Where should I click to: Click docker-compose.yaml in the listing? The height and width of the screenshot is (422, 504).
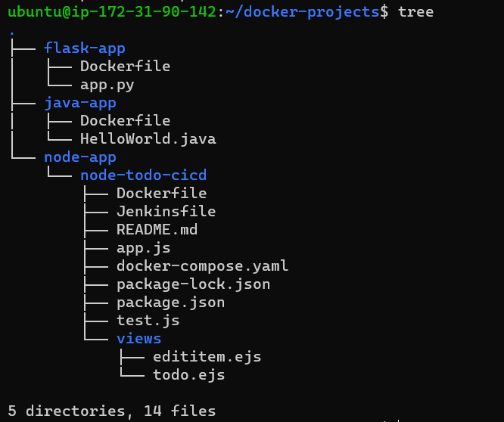pyautogui.click(x=202, y=266)
